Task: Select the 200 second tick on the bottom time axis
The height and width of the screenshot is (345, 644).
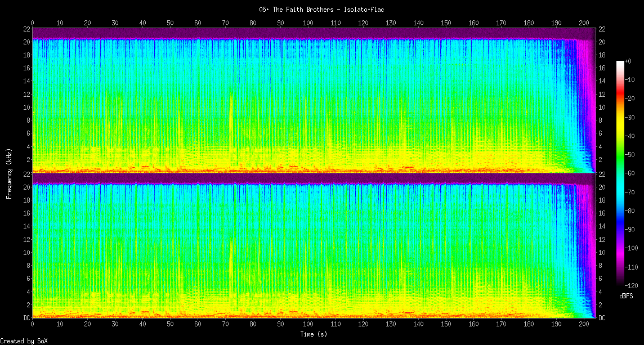Action: click(x=584, y=324)
